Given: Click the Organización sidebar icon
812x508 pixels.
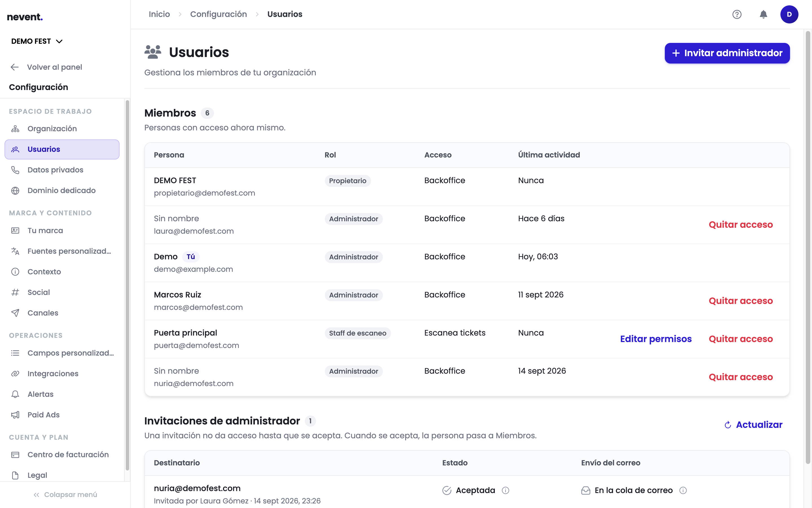Looking at the screenshot, I should pos(15,129).
